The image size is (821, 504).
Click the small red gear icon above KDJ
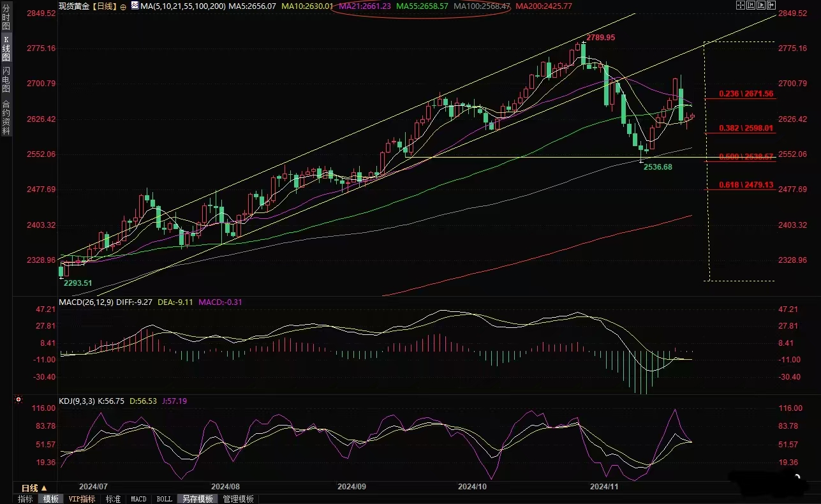tap(18, 400)
